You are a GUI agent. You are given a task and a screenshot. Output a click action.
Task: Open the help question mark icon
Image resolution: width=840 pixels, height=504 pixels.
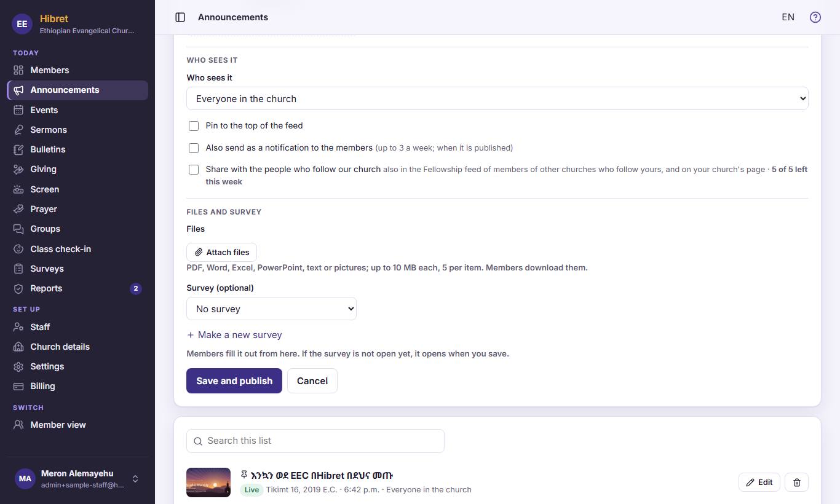coord(815,17)
